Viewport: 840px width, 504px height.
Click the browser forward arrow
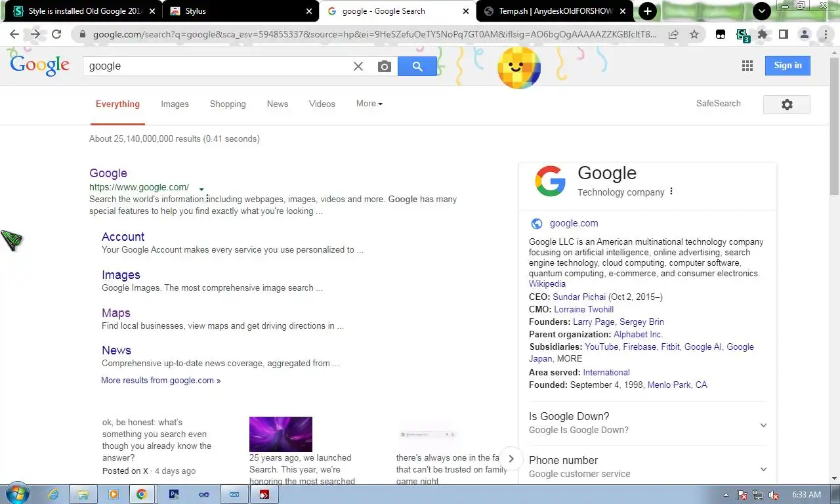click(x=35, y=34)
